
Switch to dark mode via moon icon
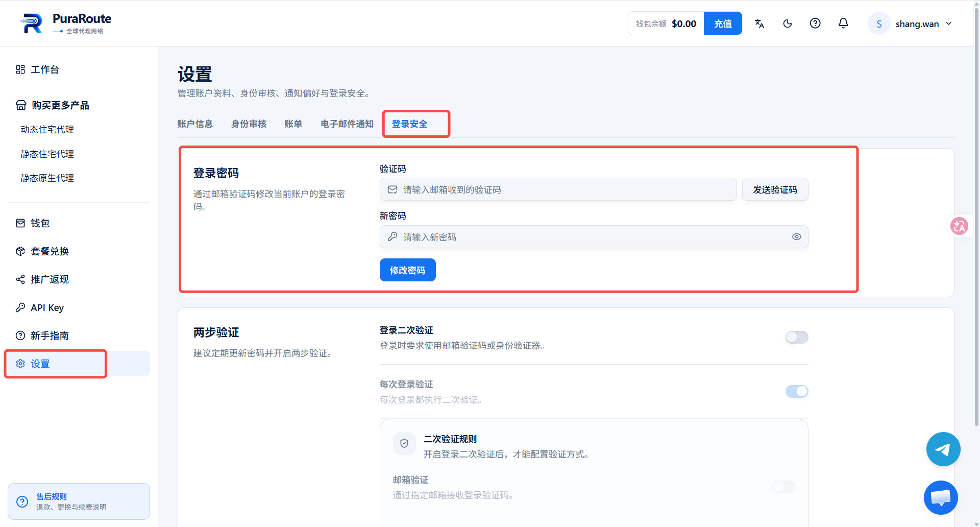[x=788, y=23]
